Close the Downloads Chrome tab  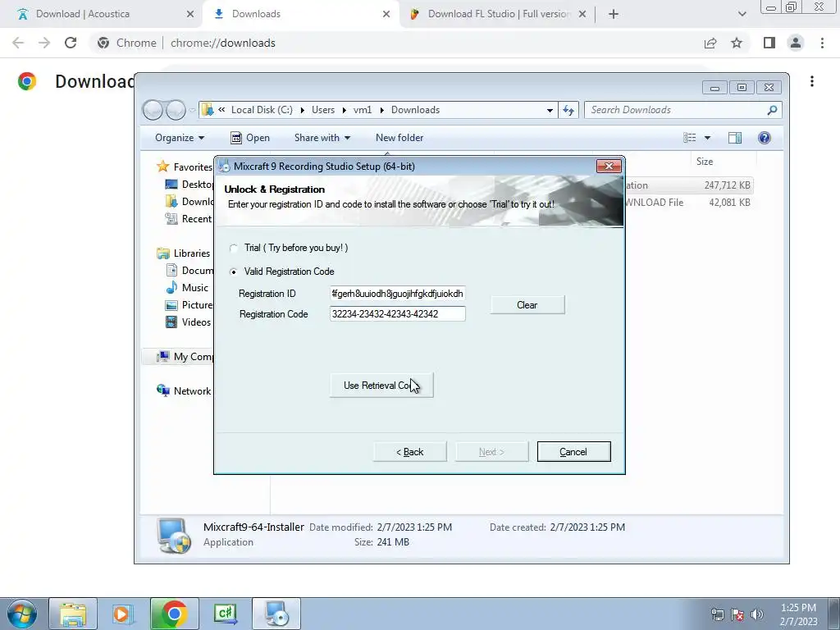click(386, 14)
